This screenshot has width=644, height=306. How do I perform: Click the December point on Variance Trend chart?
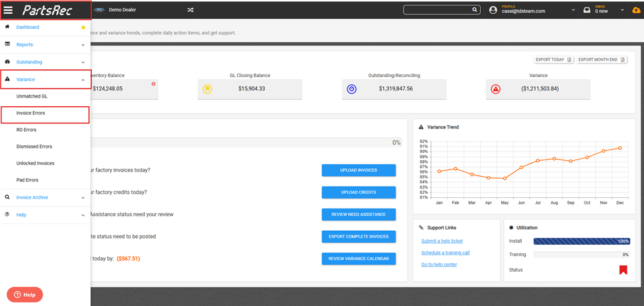pyautogui.click(x=620, y=148)
